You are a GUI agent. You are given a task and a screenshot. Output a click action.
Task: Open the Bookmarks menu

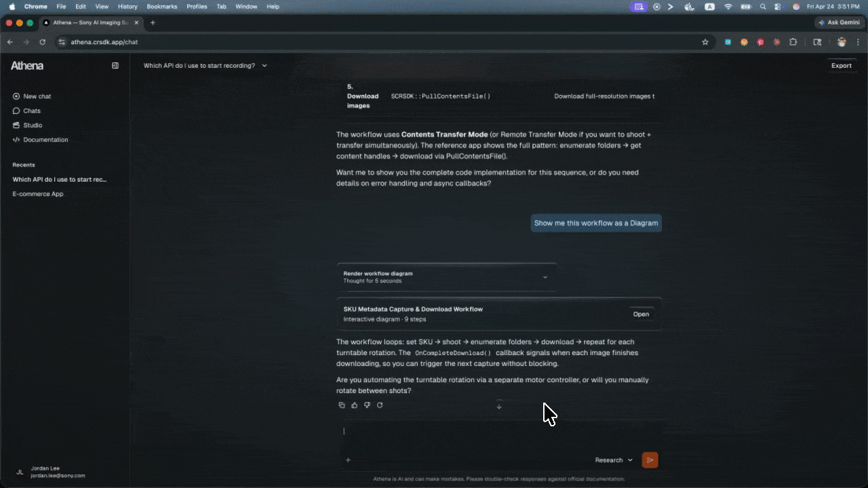[x=162, y=6]
